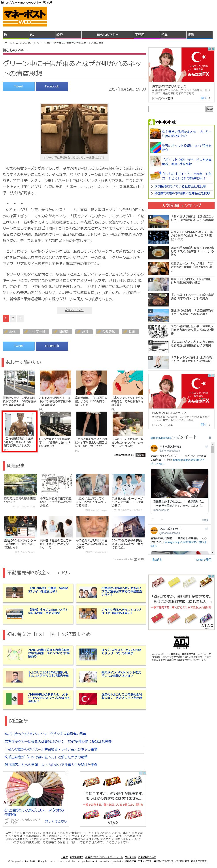Open the 株 navigation tab
The width and height of the screenshot is (217, 868).
tap(15, 35)
